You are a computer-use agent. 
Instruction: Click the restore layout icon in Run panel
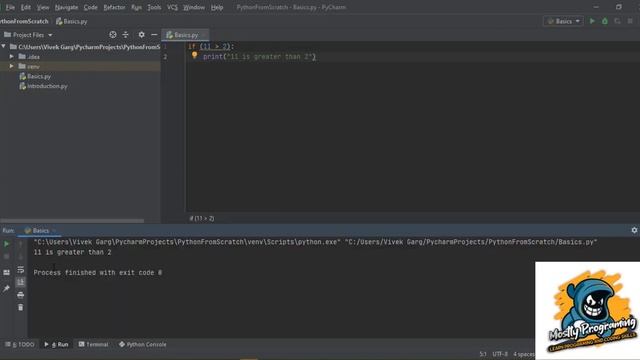coord(7,272)
